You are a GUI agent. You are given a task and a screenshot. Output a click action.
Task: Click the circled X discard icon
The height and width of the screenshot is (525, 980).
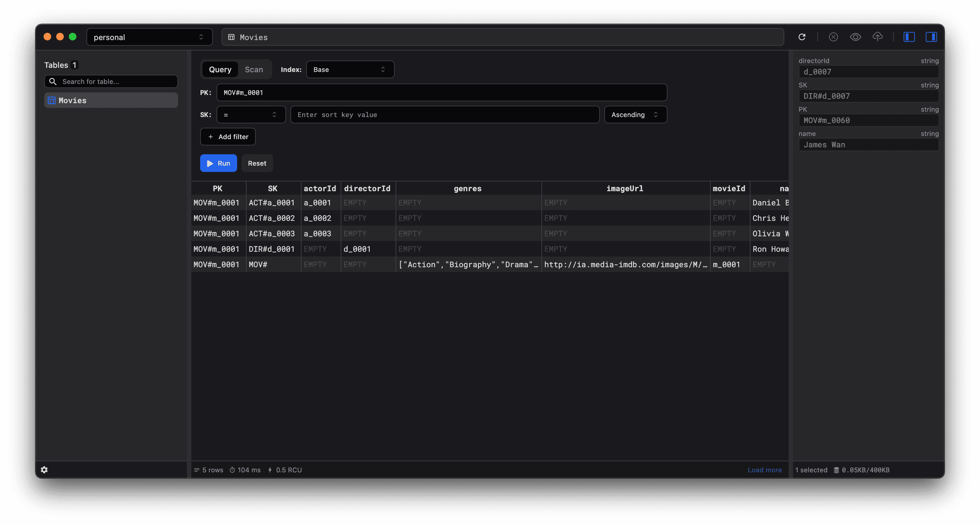833,37
